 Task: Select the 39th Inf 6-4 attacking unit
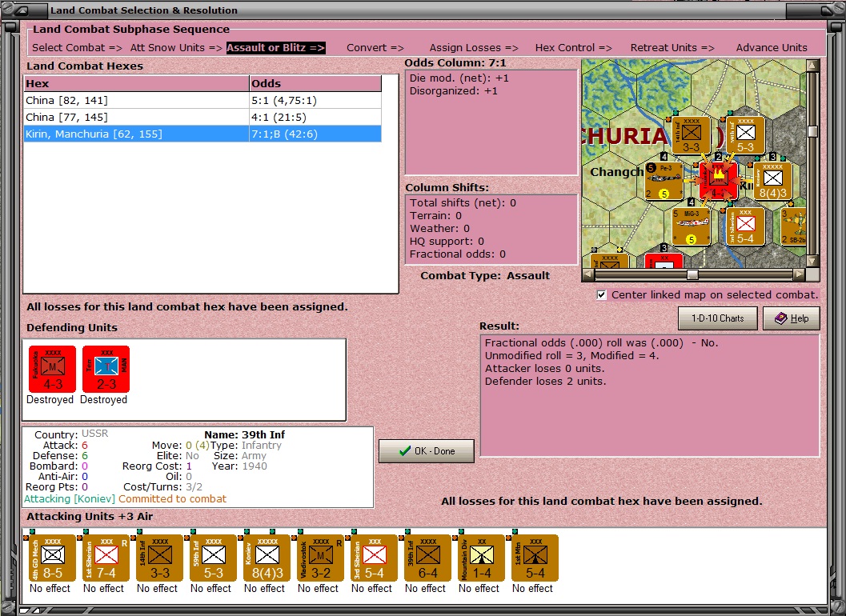point(427,558)
